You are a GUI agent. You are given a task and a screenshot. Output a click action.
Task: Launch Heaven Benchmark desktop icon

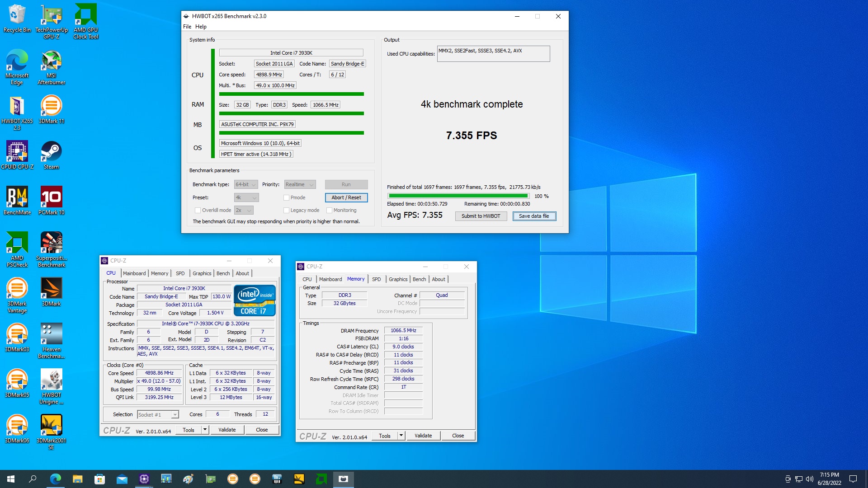[52, 341]
